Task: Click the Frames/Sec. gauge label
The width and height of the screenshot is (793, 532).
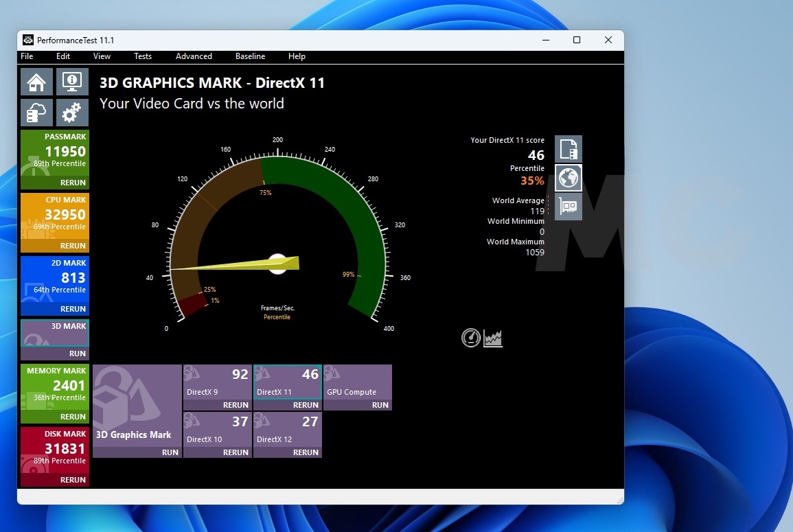Action: coord(277,308)
